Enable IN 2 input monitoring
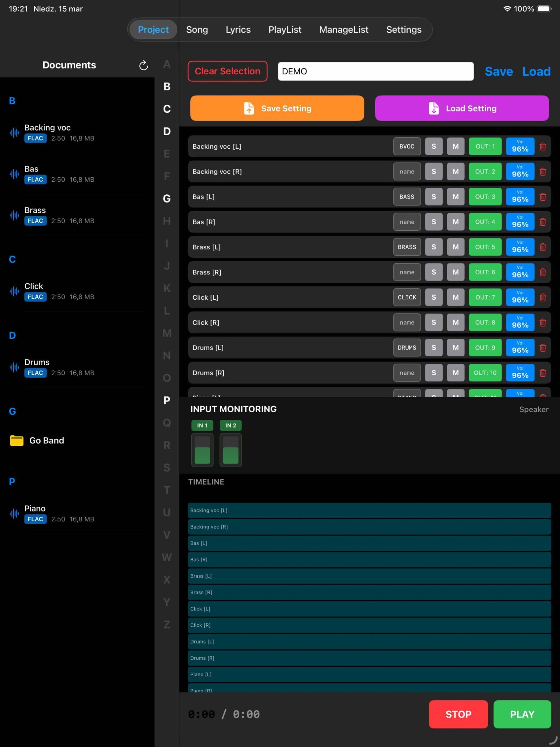The width and height of the screenshot is (560, 747). [x=230, y=426]
